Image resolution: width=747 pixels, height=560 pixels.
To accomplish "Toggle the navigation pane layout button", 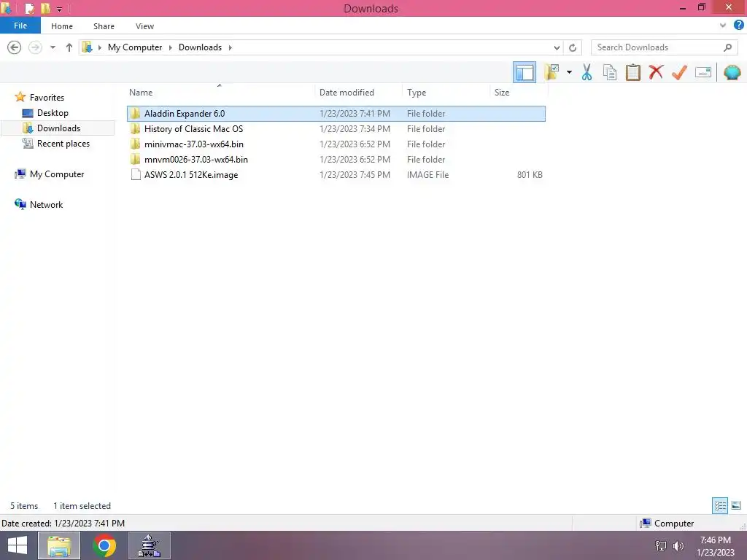I will [x=524, y=72].
